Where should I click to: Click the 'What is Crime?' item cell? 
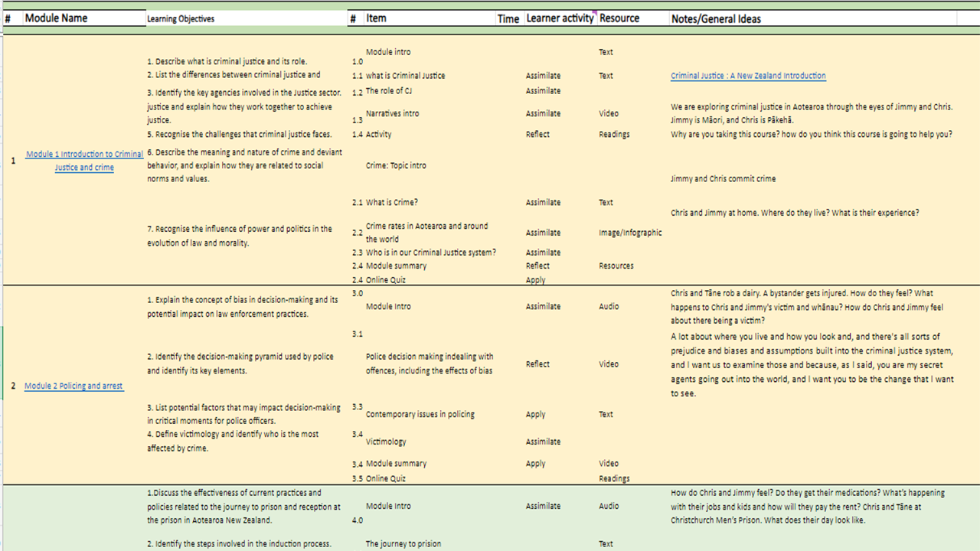(391, 203)
